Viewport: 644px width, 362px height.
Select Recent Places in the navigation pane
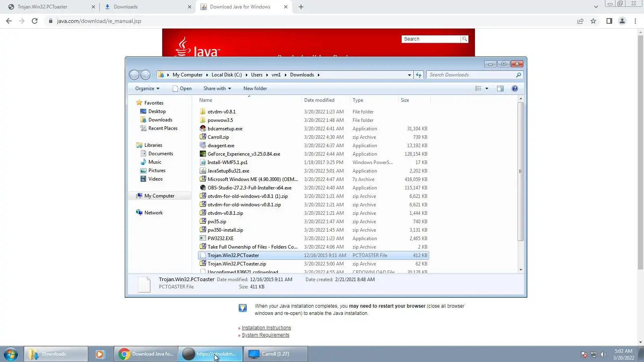pyautogui.click(x=163, y=128)
